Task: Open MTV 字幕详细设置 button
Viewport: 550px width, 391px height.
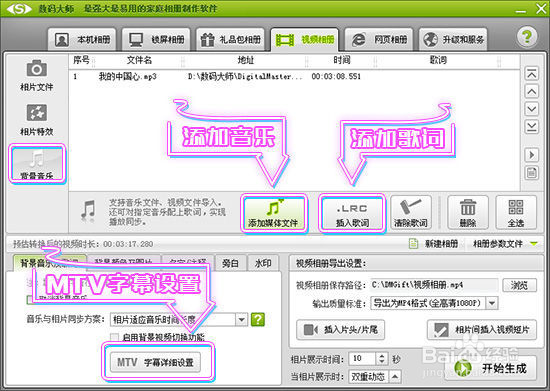Action: [x=155, y=362]
